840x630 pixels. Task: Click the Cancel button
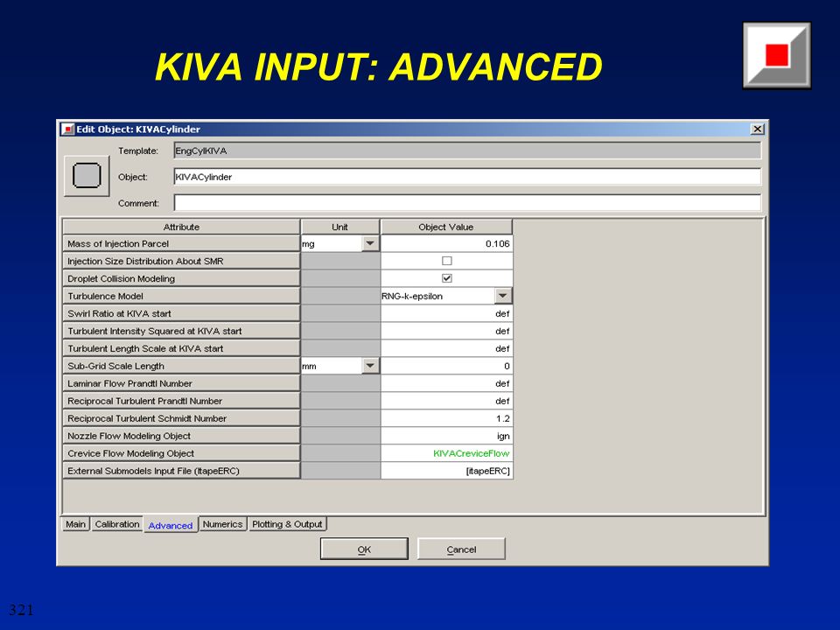coord(461,549)
